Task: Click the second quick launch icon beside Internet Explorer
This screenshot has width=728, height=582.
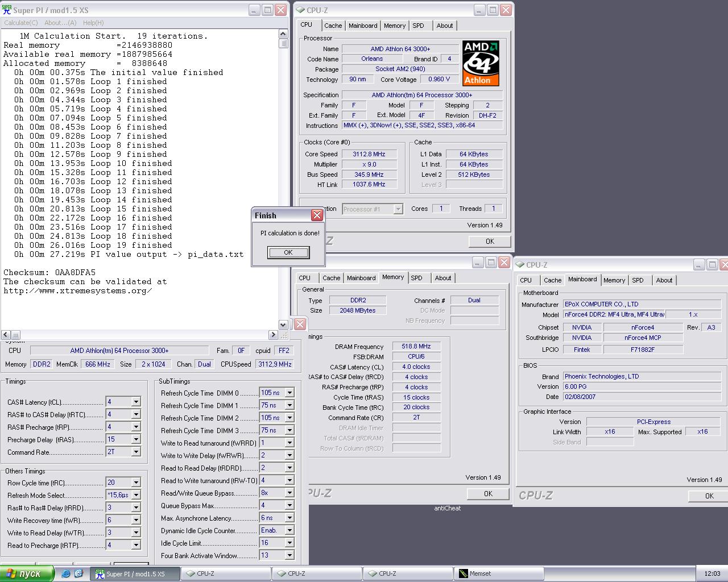Action: coord(78,573)
